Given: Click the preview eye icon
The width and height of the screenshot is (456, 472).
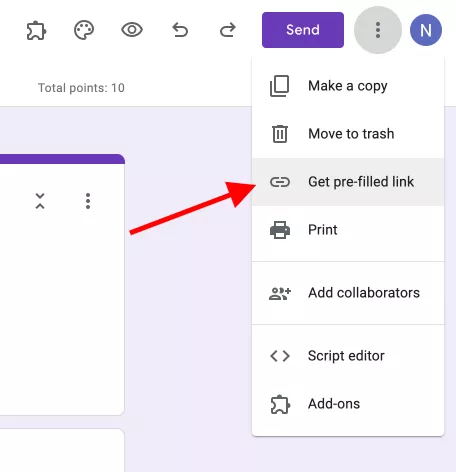Looking at the screenshot, I should [132, 30].
